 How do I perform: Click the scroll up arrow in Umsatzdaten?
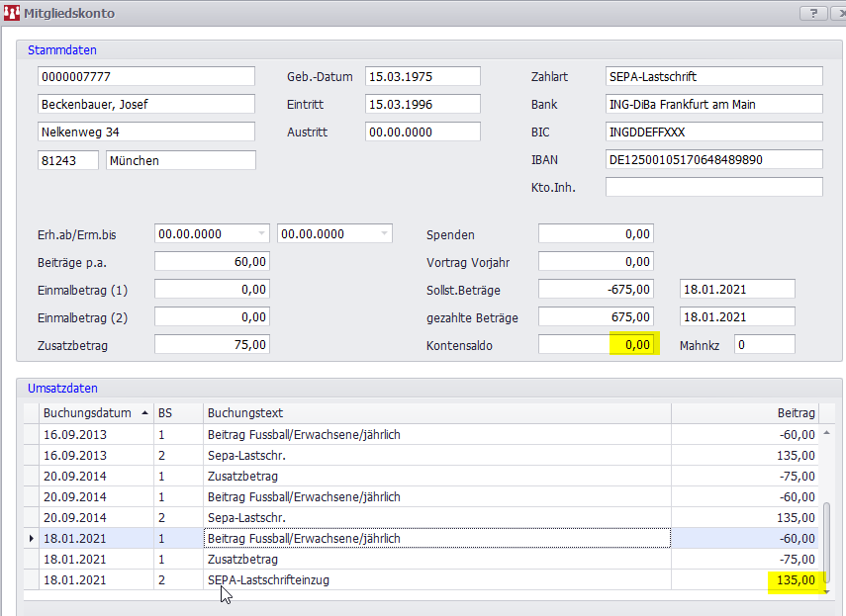[828, 433]
